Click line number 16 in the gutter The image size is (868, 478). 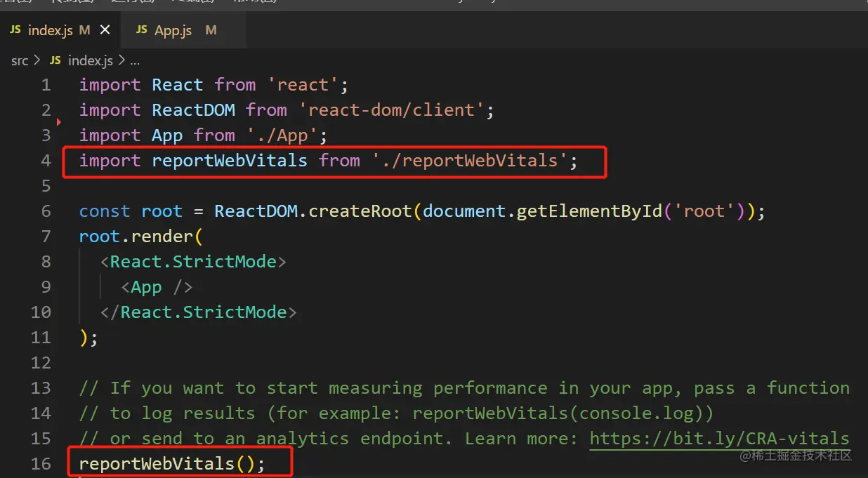(x=41, y=464)
